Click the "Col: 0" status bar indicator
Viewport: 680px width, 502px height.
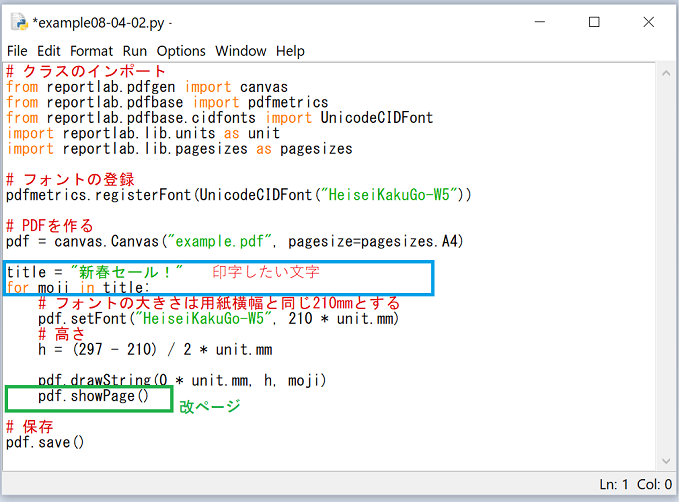pos(653,484)
